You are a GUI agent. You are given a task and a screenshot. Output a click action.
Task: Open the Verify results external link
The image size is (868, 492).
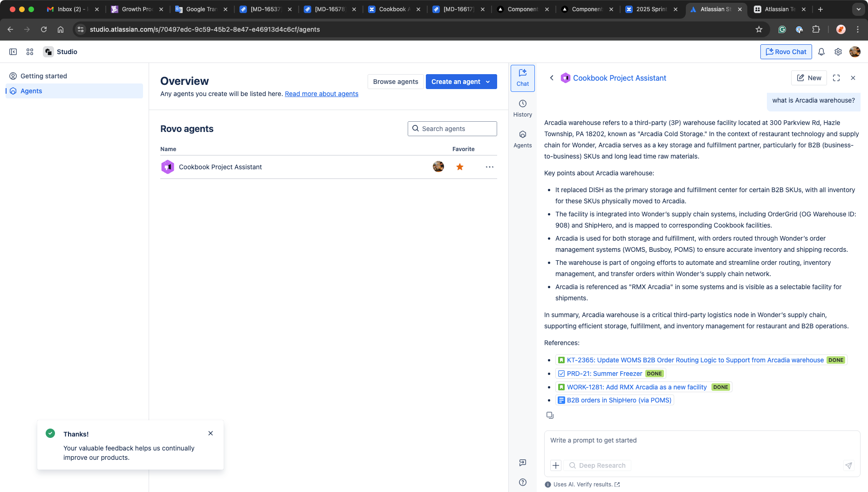(598, 485)
